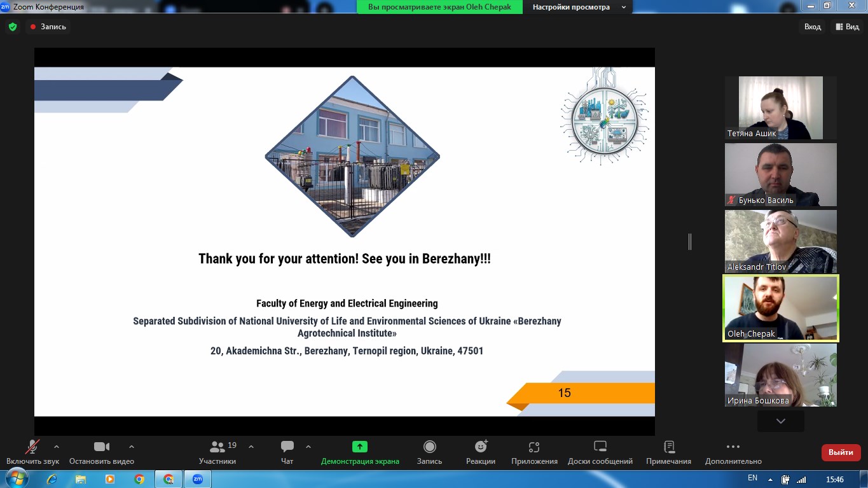Click the green encryption shield icon
Image resolution: width=868 pixels, height=488 pixels.
coord(13,27)
